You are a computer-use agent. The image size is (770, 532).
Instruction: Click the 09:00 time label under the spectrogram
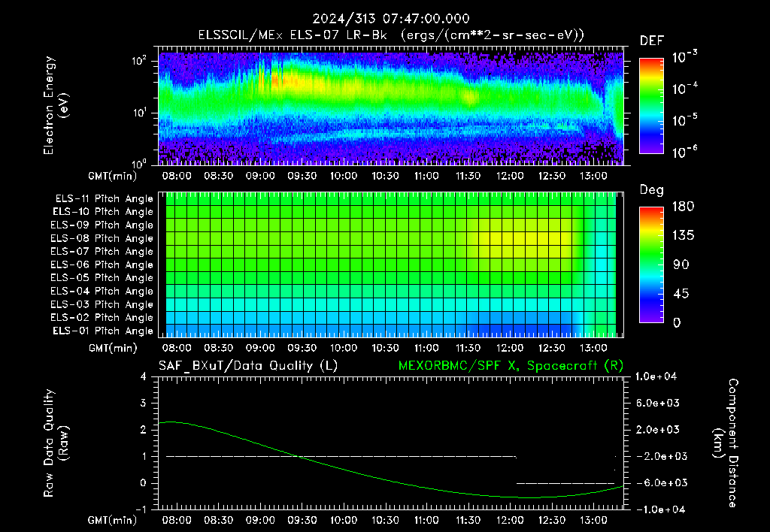[260, 176]
